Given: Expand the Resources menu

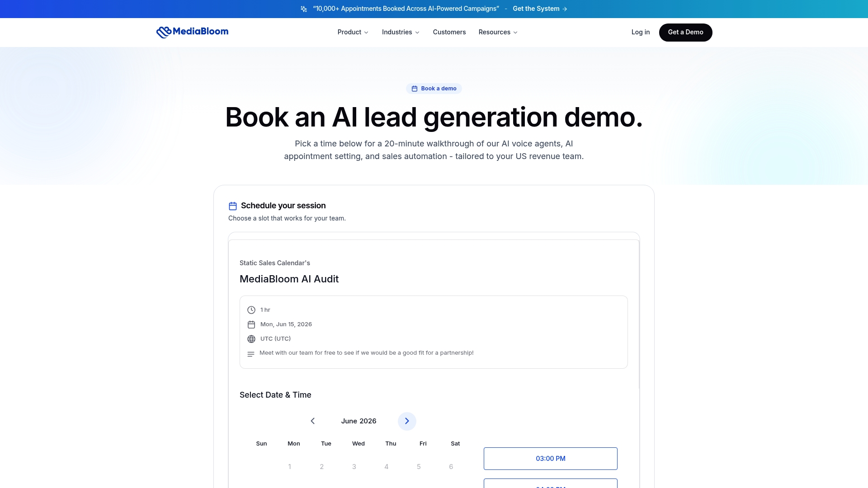Looking at the screenshot, I should tap(498, 32).
